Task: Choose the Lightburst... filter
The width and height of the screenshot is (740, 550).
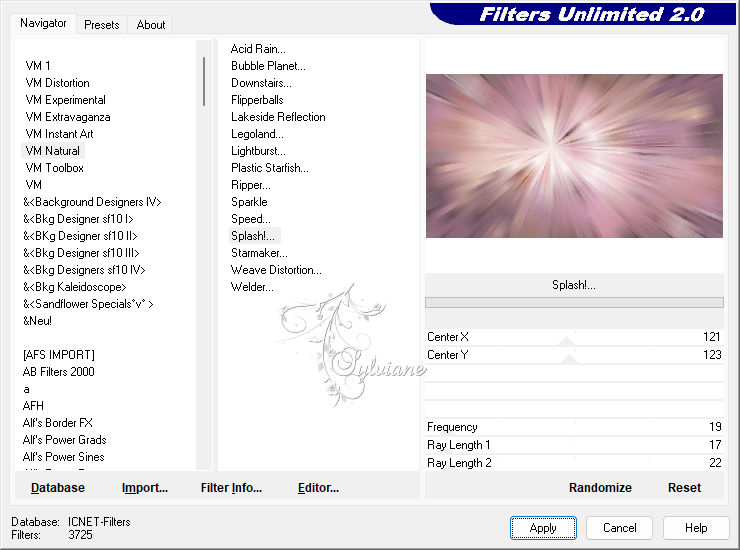Action: pos(258,151)
